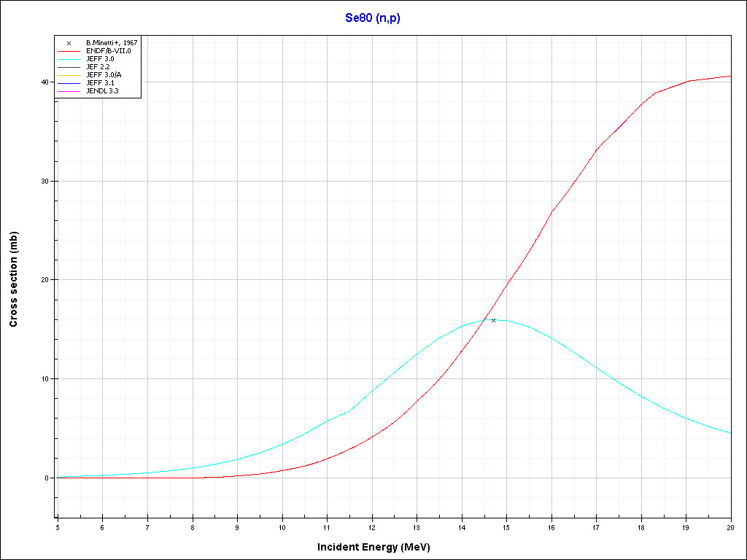Select the JEF 2.2 legend entry

[98, 67]
